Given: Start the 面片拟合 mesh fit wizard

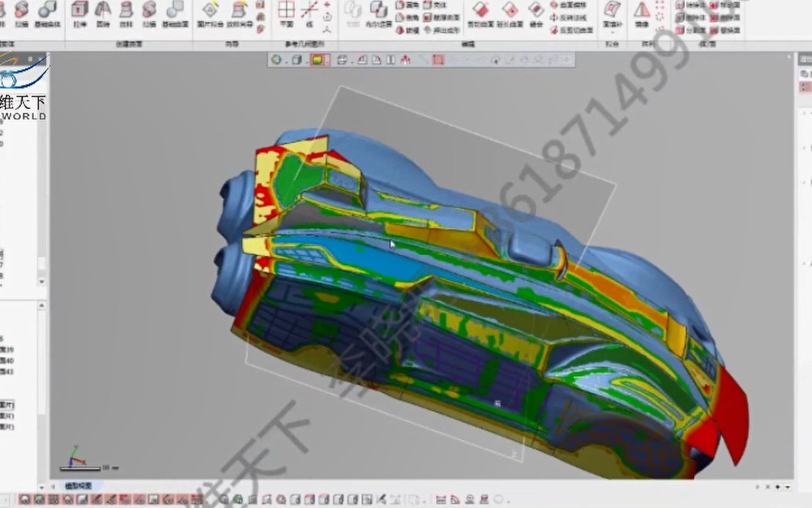Looking at the screenshot, I should pos(210,14).
